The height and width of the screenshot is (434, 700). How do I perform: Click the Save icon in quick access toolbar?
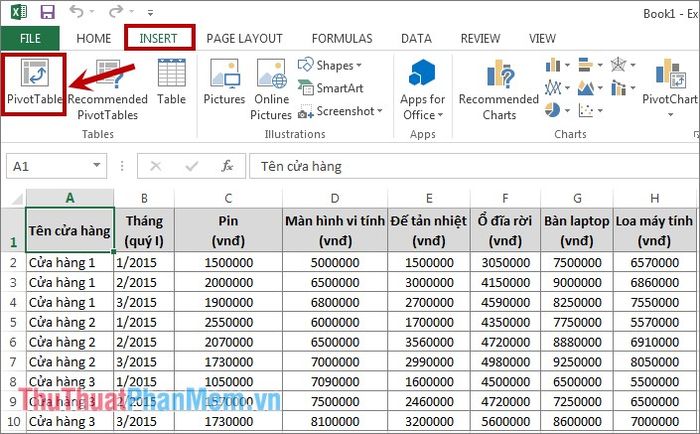click(x=46, y=13)
